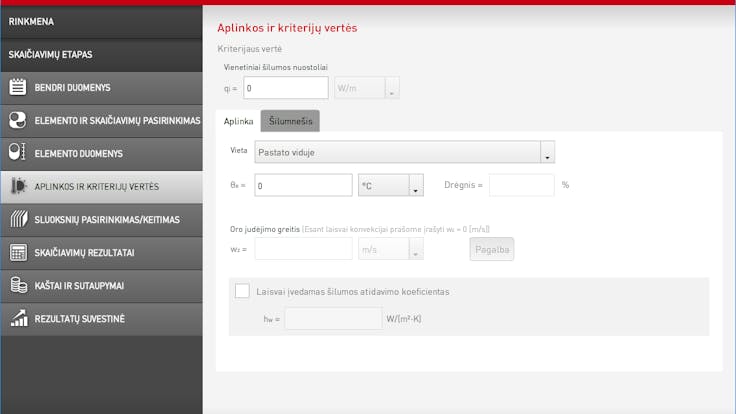Click the Elemento ir skaičiavimų pasirinkimas icon
This screenshot has height=414, width=736.
pos(17,120)
